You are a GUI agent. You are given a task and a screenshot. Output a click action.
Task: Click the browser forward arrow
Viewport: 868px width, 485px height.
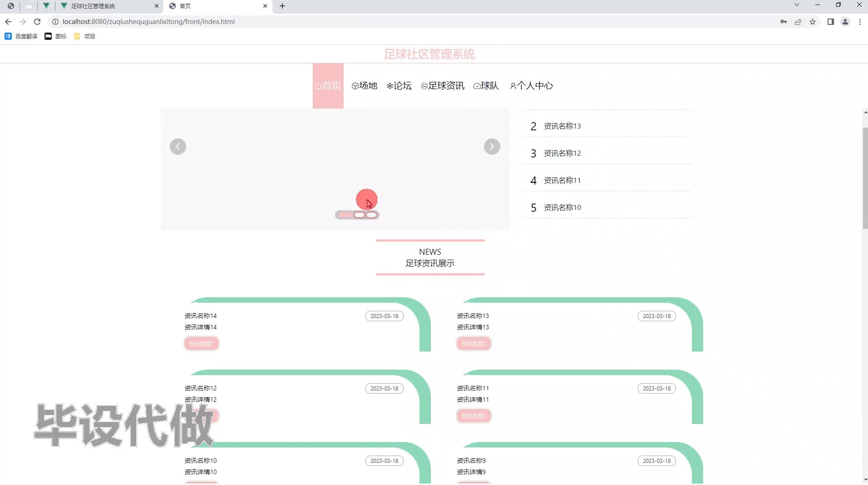tap(23, 22)
